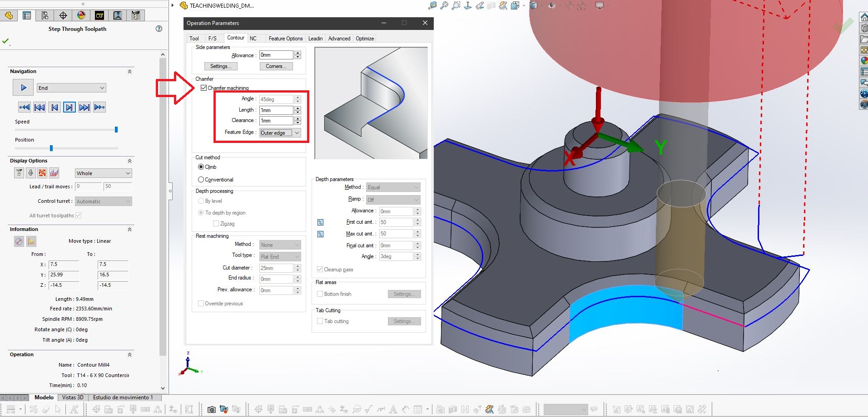Click the Corners button
This screenshot has width=868, height=417.
(x=276, y=66)
